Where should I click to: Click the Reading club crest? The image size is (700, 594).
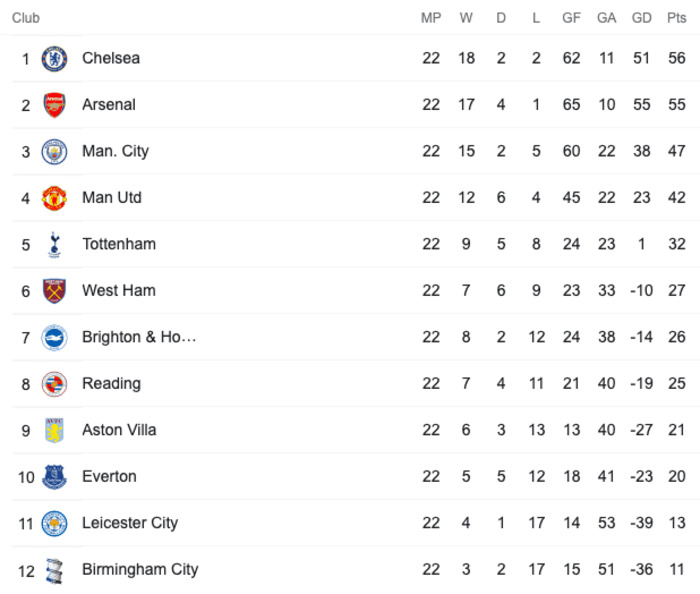click(54, 384)
